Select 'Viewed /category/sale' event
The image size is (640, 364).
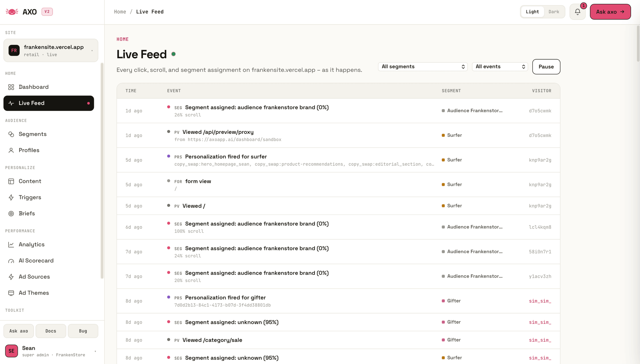338,340
